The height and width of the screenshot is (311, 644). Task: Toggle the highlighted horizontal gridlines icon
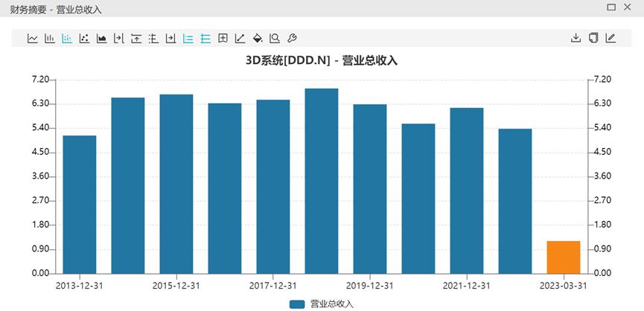(x=205, y=39)
